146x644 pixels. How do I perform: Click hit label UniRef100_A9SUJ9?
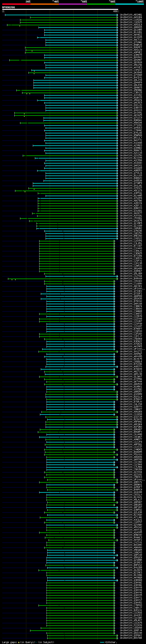pos(131,50)
